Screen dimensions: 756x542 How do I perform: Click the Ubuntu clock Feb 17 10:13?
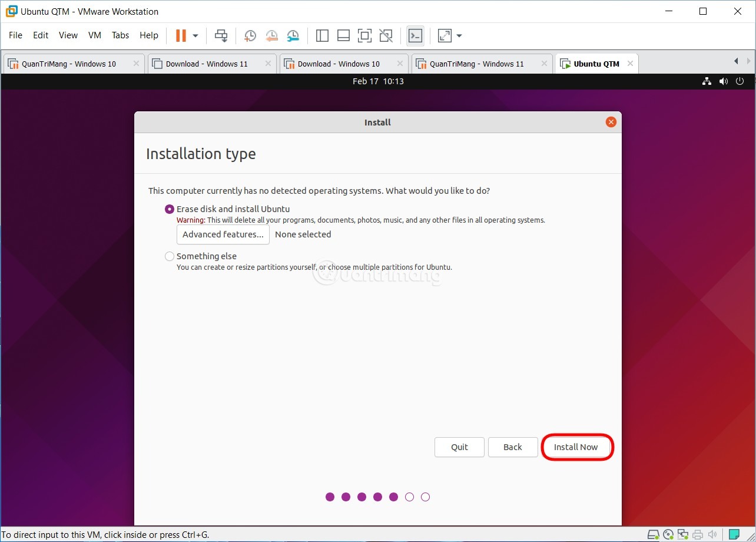click(x=378, y=81)
